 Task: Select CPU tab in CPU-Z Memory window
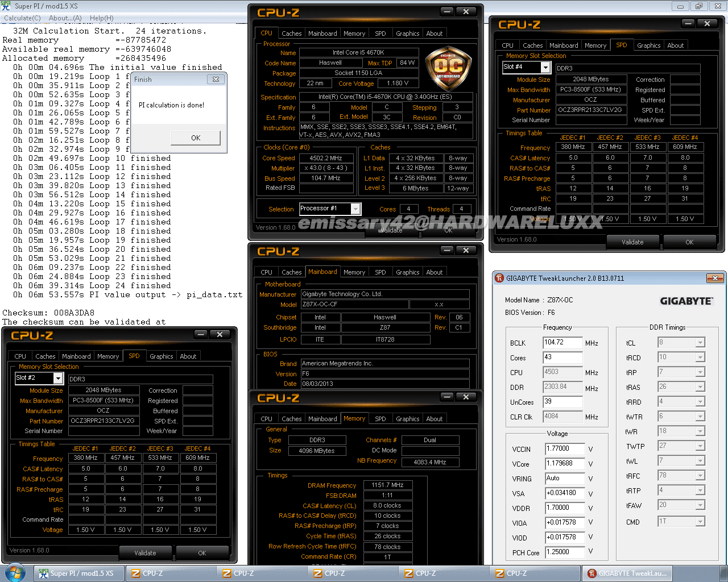267,419
